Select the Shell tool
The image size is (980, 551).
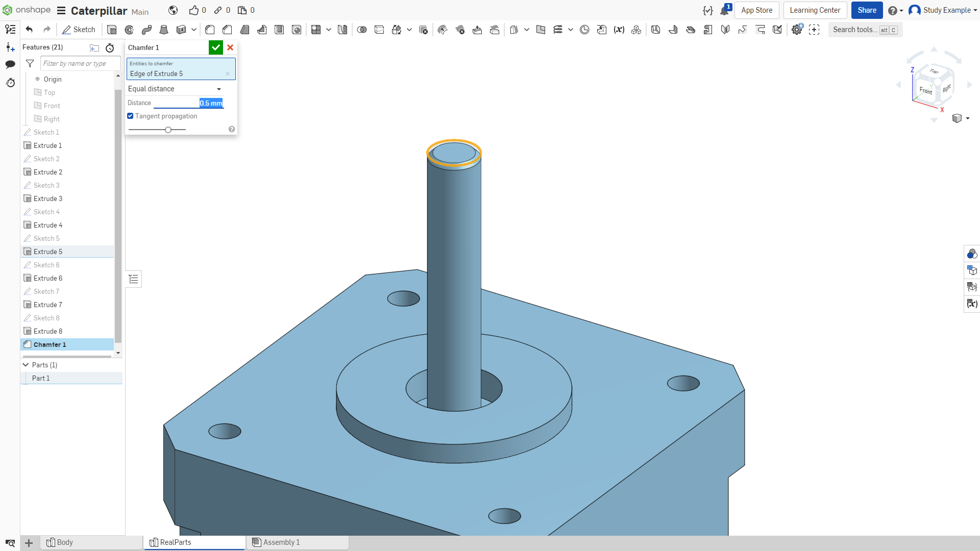pos(279,30)
